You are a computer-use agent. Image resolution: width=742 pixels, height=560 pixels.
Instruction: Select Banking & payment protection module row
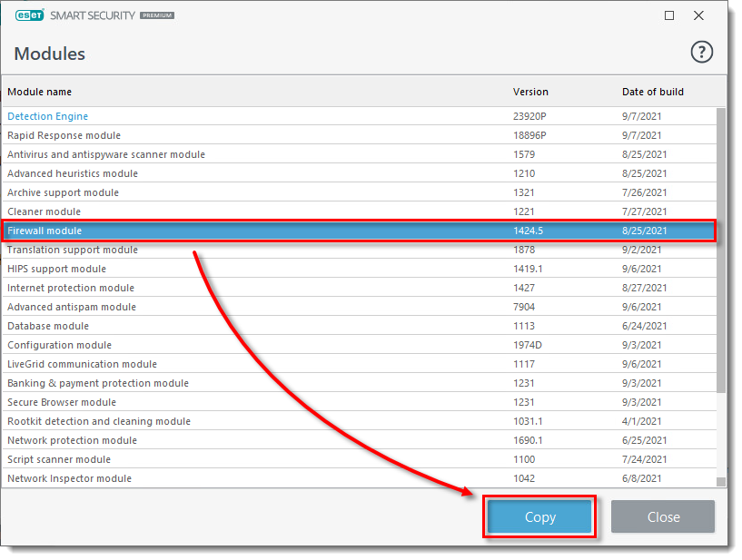[360, 383]
